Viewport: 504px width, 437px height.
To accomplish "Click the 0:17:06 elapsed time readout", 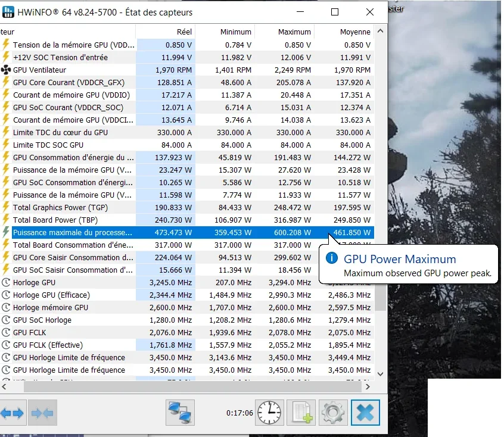I will 239,413.
